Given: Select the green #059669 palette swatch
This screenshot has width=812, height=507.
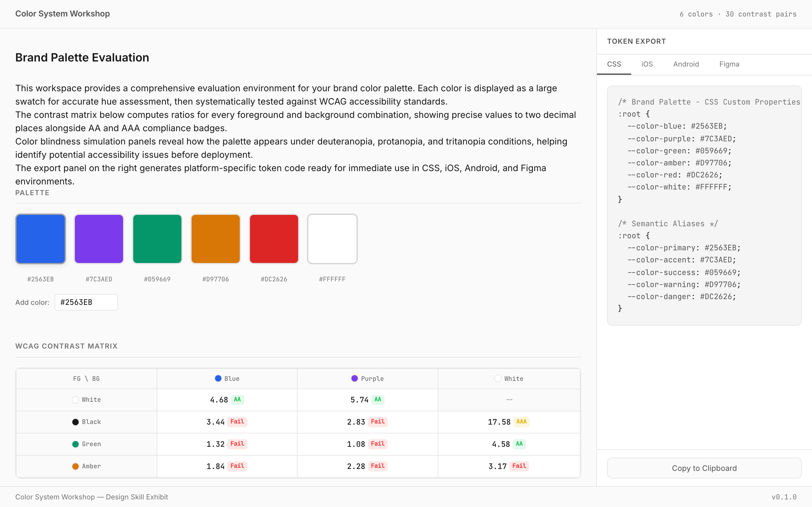Looking at the screenshot, I should pos(157,239).
